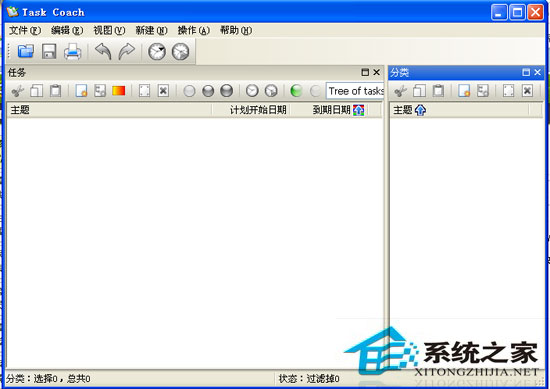Open the Tree of tasks view dropdown
This screenshot has height=389, width=550.
point(355,91)
